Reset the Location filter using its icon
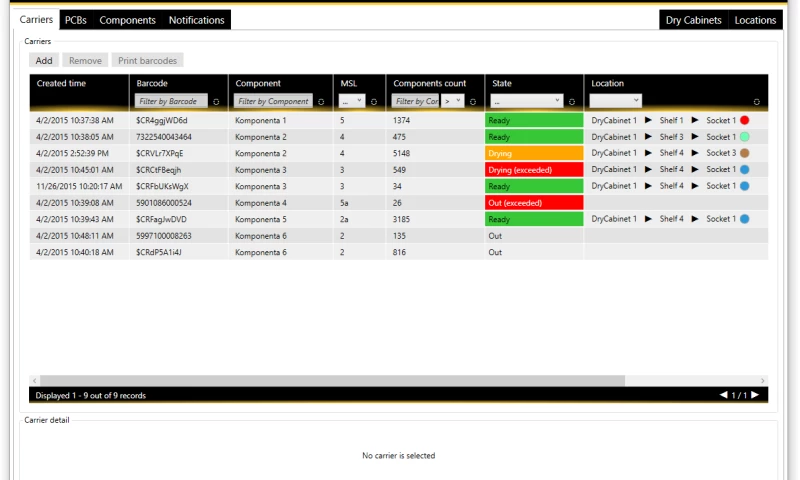The image size is (800, 480). point(756,101)
